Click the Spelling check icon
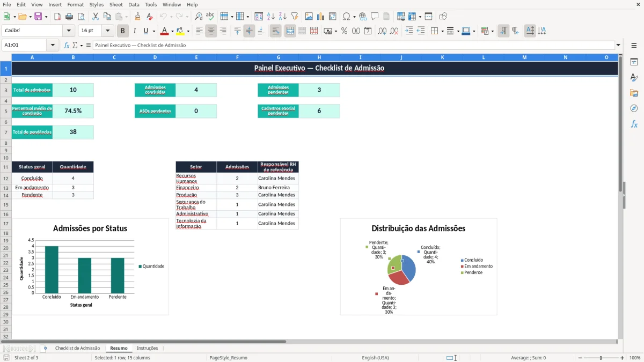Image resolution: width=644 pixels, height=362 pixels. coord(210,17)
